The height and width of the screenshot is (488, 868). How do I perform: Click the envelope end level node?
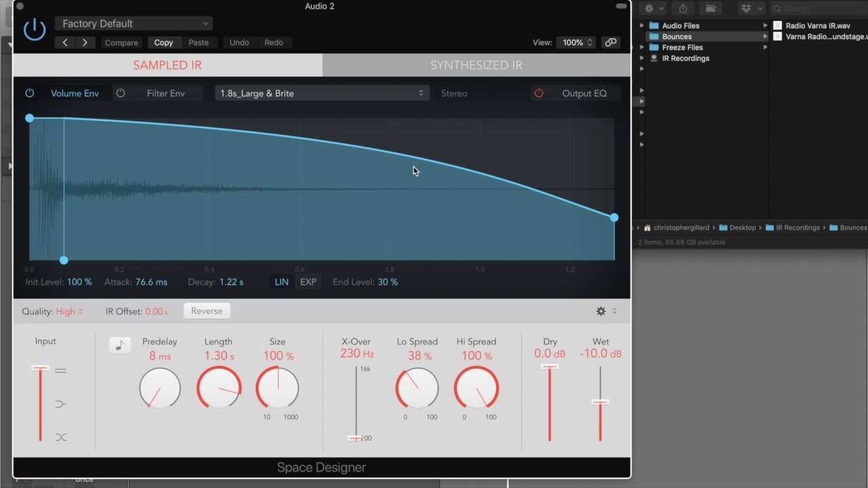point(614,218)
